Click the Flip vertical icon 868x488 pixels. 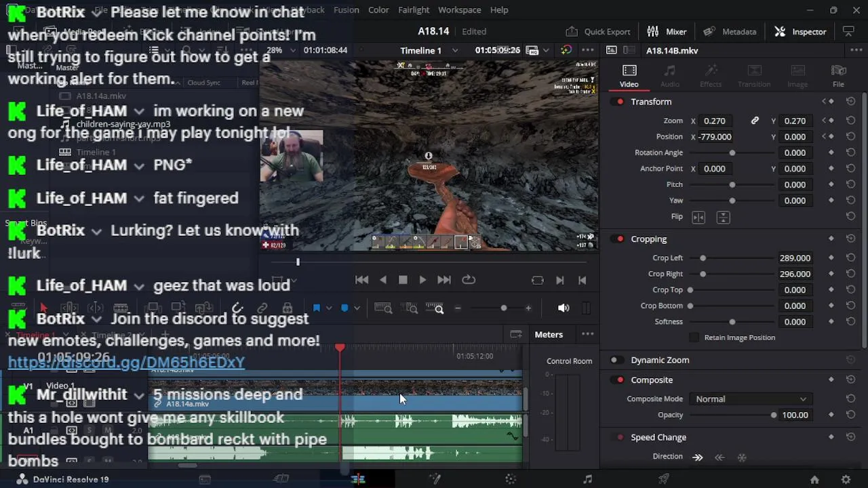(723, 218)
